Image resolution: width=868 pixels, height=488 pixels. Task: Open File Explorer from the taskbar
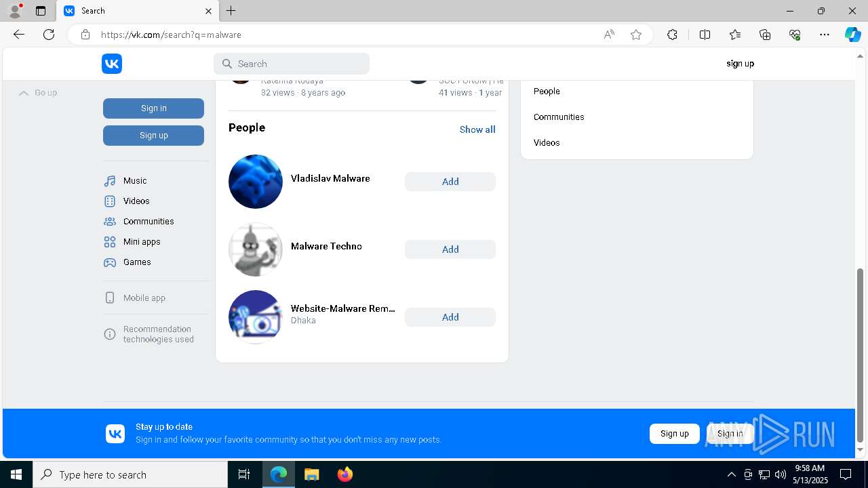pyautogui.click(x=311, y=474)
